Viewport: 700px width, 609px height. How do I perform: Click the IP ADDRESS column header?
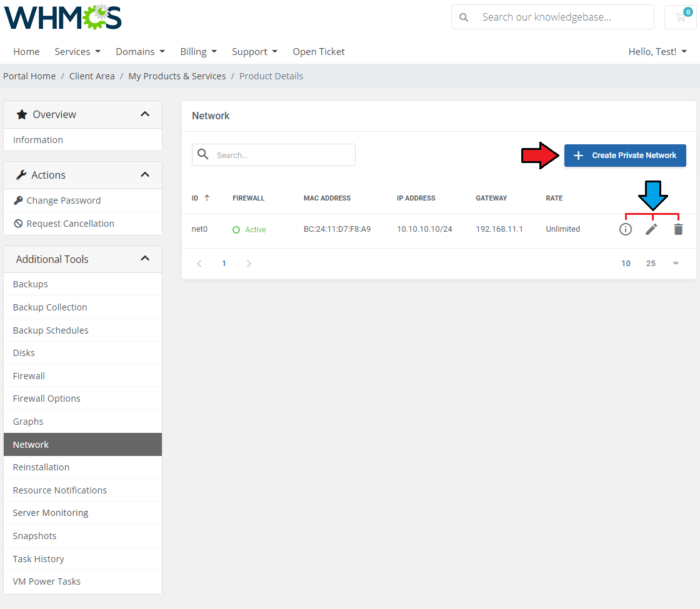pyautogui.click(x=416, y=198)
